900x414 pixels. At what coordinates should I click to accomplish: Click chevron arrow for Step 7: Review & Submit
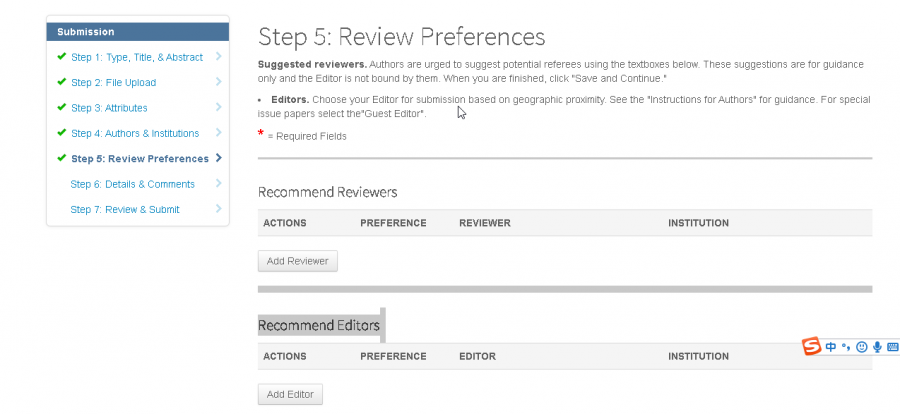218,209
